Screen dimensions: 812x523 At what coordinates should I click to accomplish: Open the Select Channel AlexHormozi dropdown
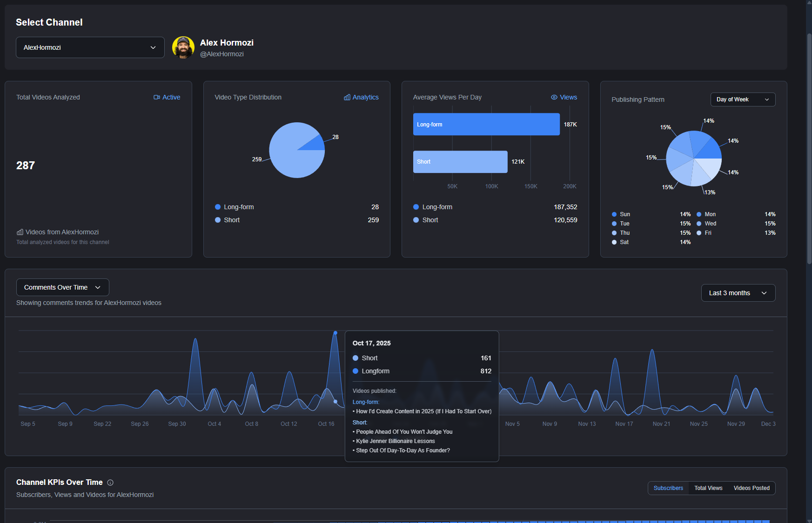(90, 47)
